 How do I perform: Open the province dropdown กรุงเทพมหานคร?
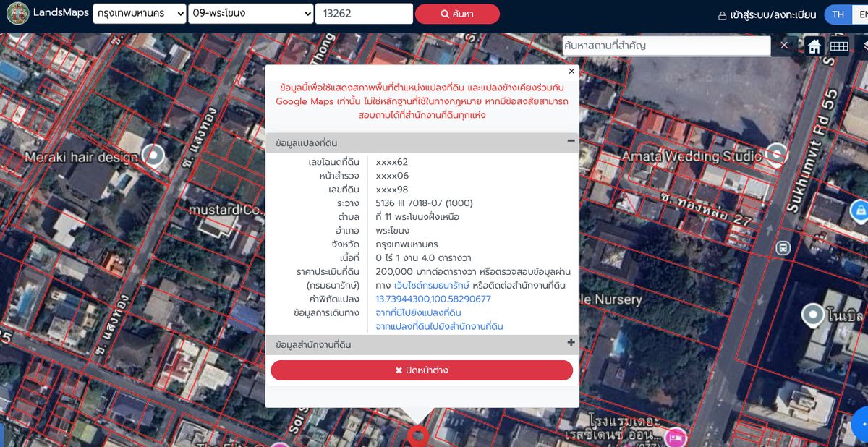[x=140, y=14]
